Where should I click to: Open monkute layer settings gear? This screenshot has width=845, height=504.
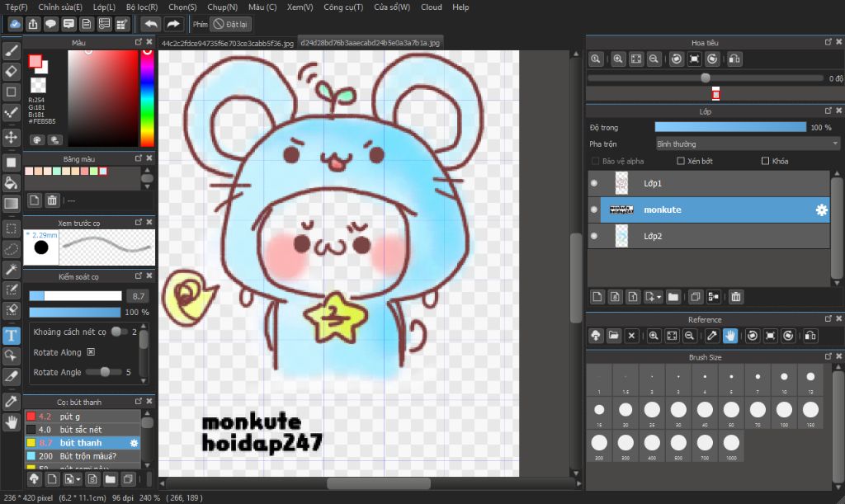pyautogui.click(x=821, y=210)
